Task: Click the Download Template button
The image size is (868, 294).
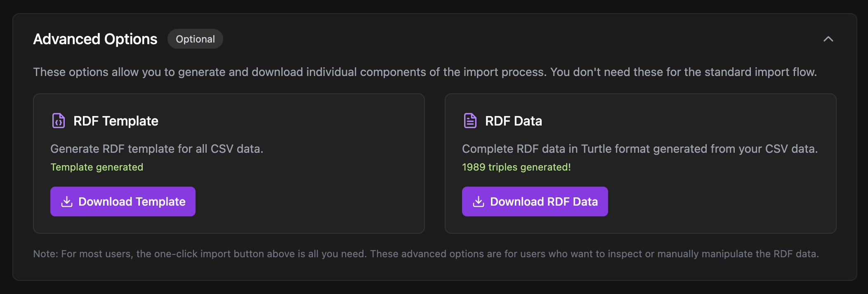Action: [x=123, y=202]
